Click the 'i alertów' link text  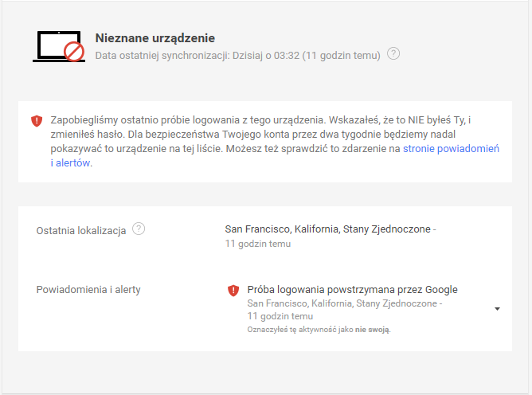click(x=70, y=163)
